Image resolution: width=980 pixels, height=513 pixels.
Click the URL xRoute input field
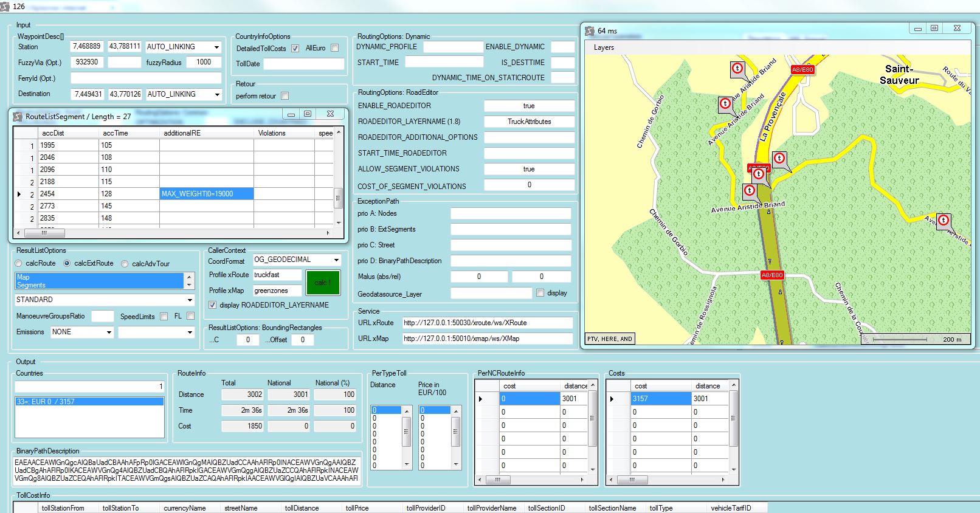pyautogui.click(x=486, y=323)
